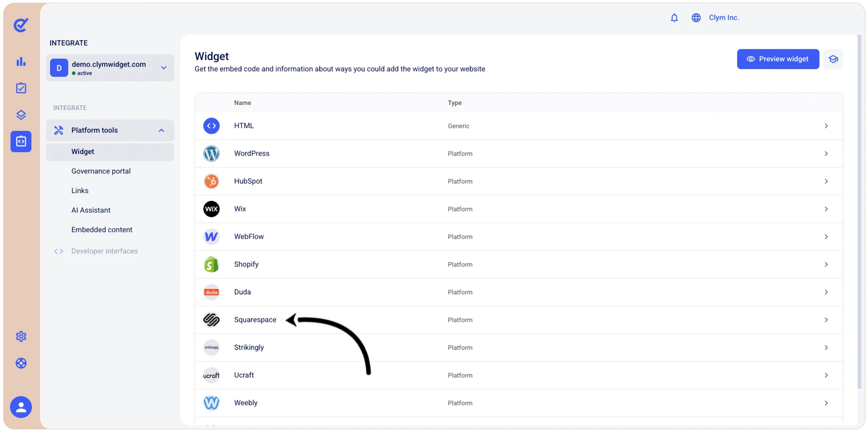Expand Developer interfaces section
The image size is (868, 432).
[x=104, y=251]
